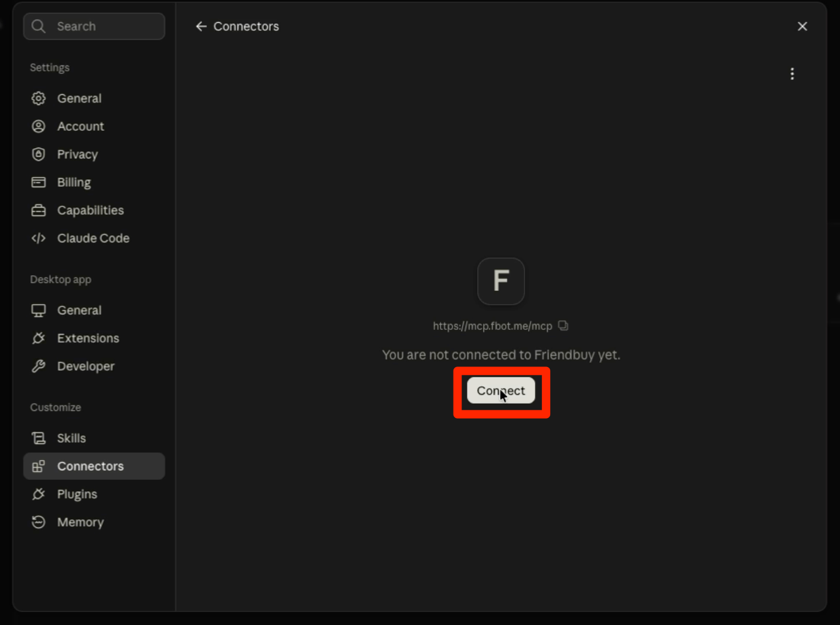Screen dimensions: 840x625
Task: Click the 'Settings' section heading
Action: [50, 68]
